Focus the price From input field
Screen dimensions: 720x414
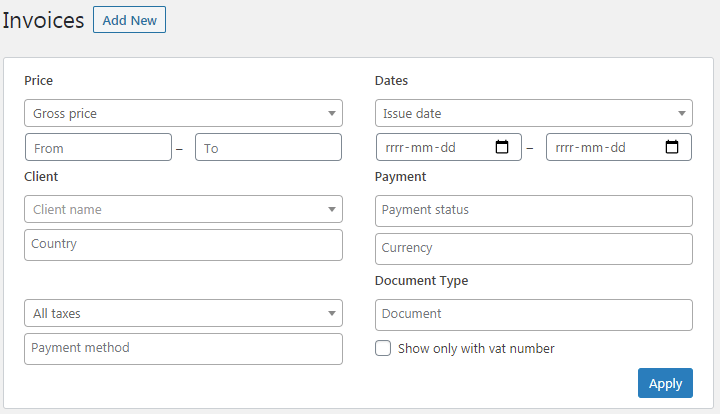pyautogui.click(x=98, y=147)
